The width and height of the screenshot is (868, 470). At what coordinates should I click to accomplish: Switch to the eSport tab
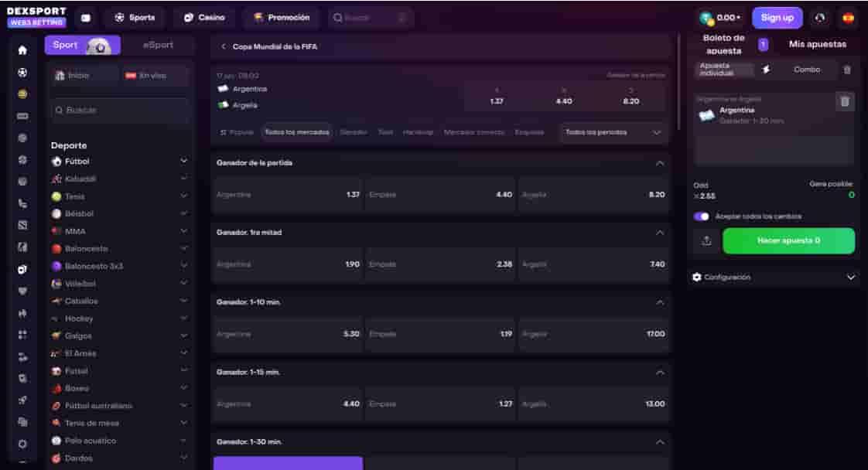click(158, 45)
